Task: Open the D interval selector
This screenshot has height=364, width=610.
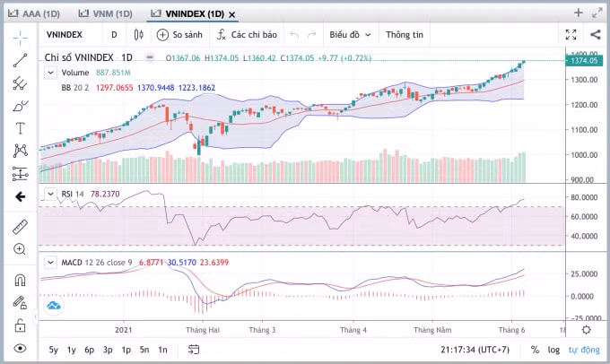Action: coord(114,35)
